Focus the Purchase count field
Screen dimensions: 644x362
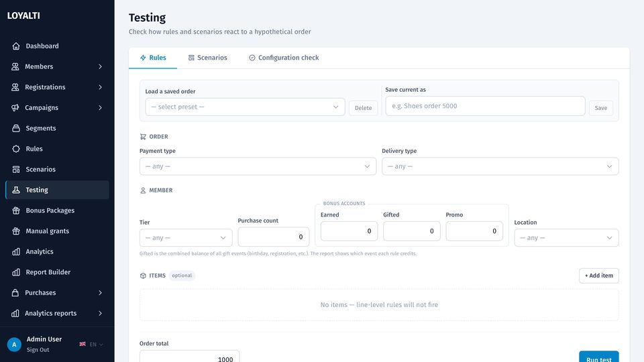click(274, 237)
